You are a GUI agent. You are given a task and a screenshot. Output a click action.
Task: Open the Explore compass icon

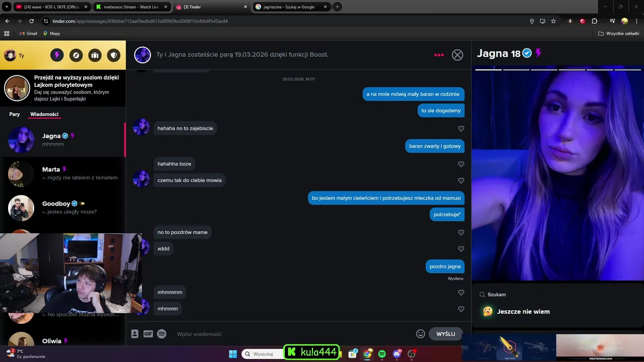coord(76,55)
